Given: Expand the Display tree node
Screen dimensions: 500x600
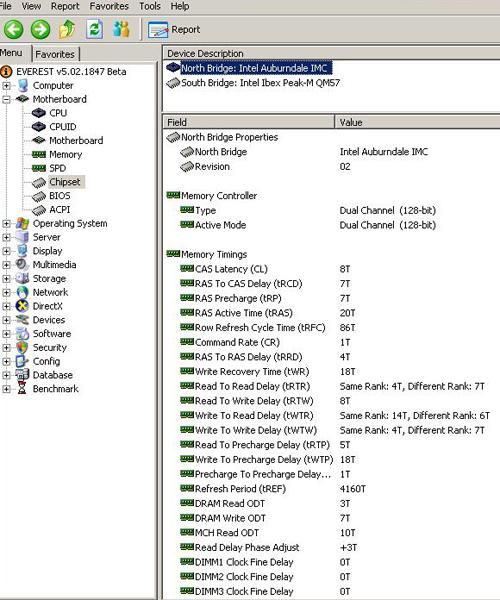Looking at the screenshot, I should [7, 251].
